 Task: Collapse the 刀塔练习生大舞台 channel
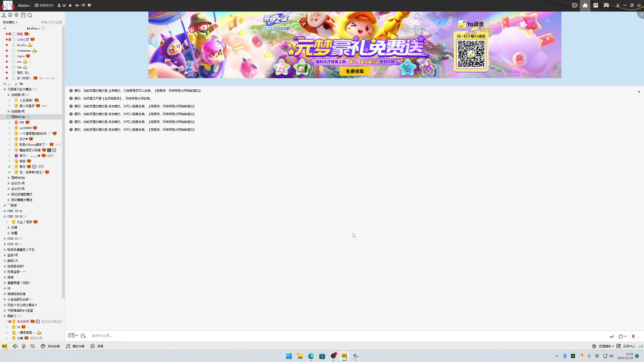5,89
